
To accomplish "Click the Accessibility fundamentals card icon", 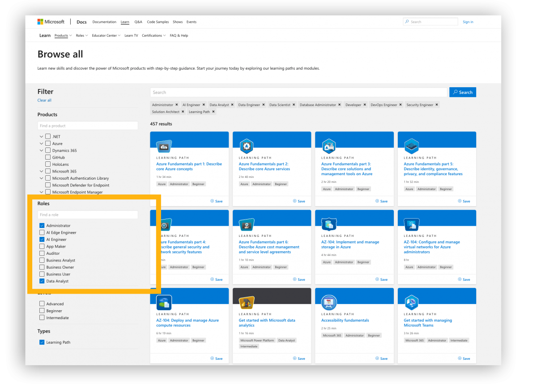I will click(x=329, y=303).
